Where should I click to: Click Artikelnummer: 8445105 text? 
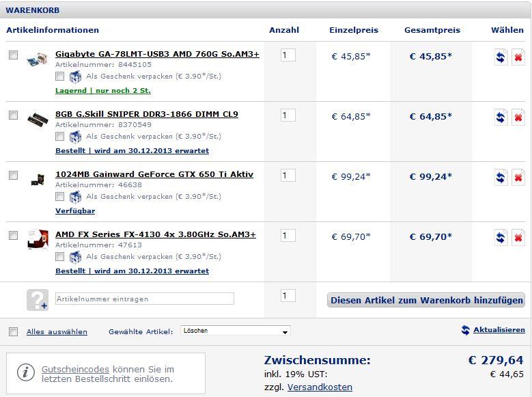104,64
